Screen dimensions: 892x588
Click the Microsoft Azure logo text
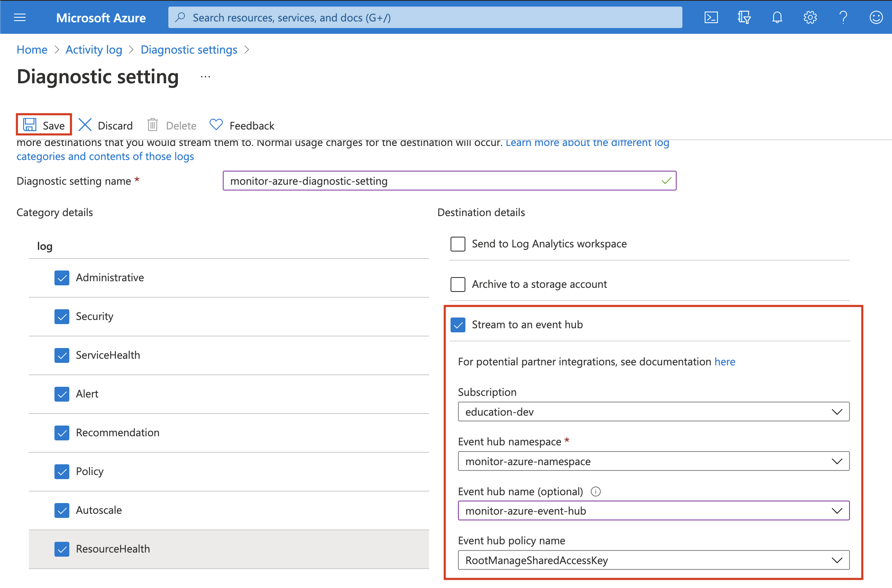pyautogui.click(x=101, y=18)
